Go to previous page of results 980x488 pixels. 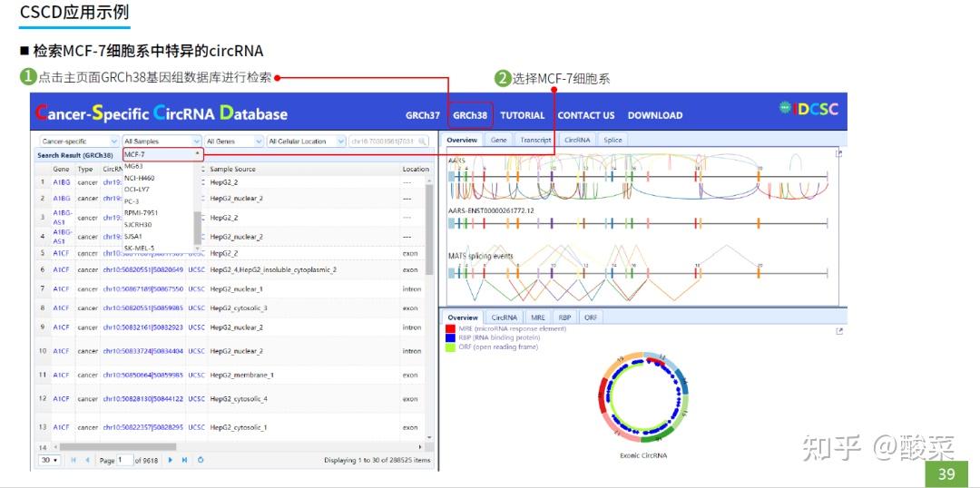(x=87, y=460)
